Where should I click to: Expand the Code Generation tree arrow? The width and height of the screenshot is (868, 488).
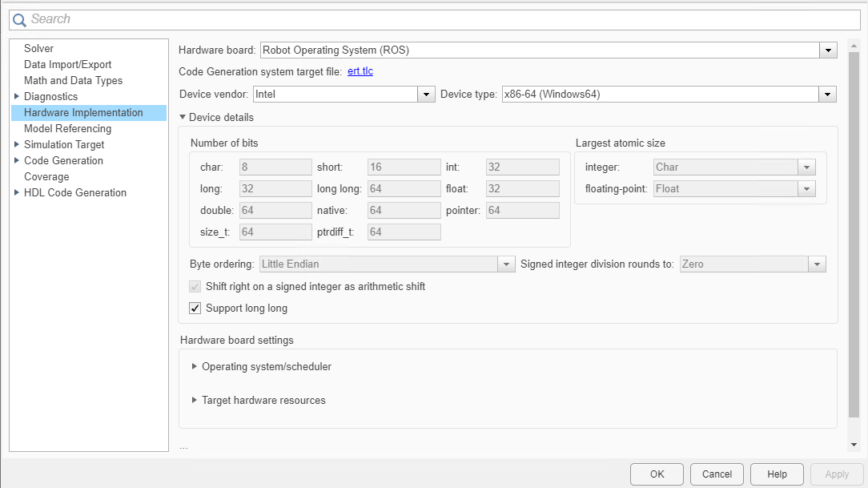(17, 161)
